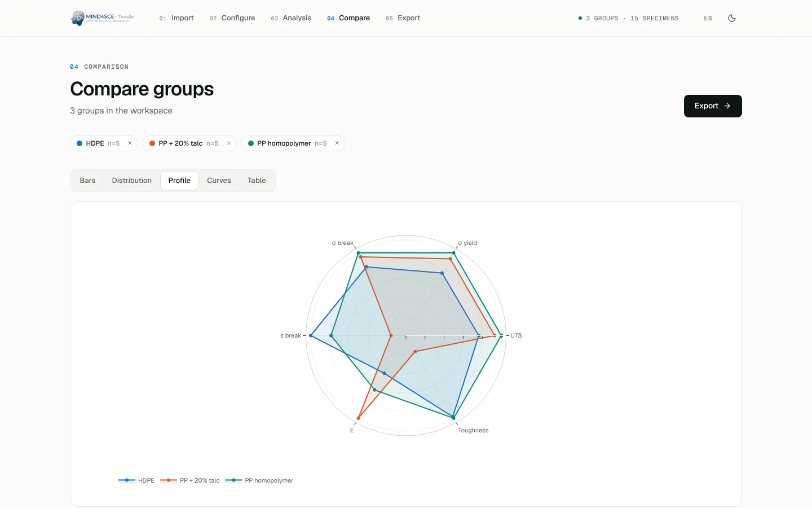Viewport: 812px width, 508px height.
Task: Click the 3 GROUPS · 15 SPECIMENS status
Action: coord(629,18)
